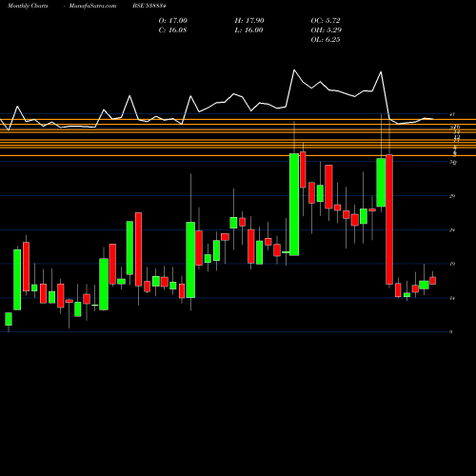The image size is (476, 476).
Task: Open the MunafaSutra.com label
Action: click(x=92, y=6)
